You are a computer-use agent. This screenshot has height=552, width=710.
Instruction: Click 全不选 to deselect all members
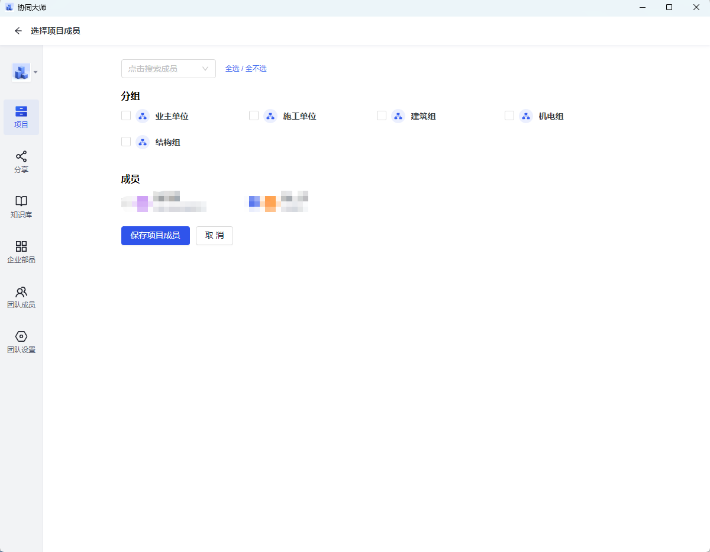pos(257,69)
